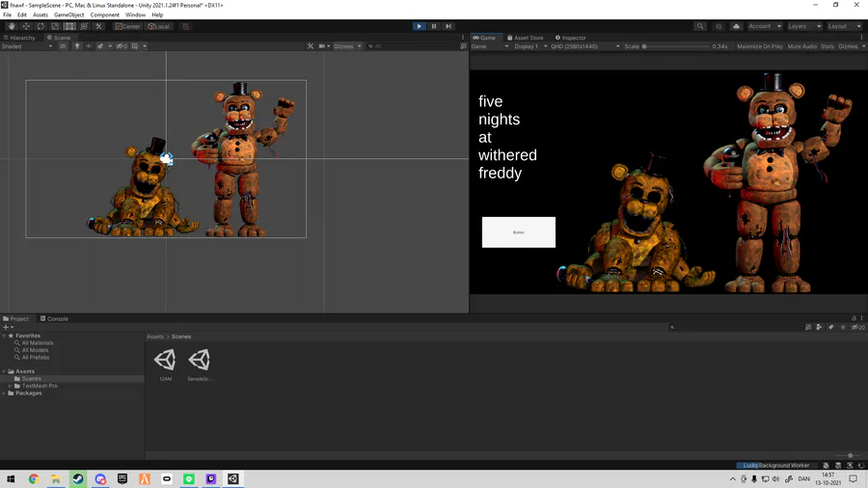The height and width of the screenshot is (488, 868).
Task: Open Scene Gizmos dropdown
Action: coord(347,46)
